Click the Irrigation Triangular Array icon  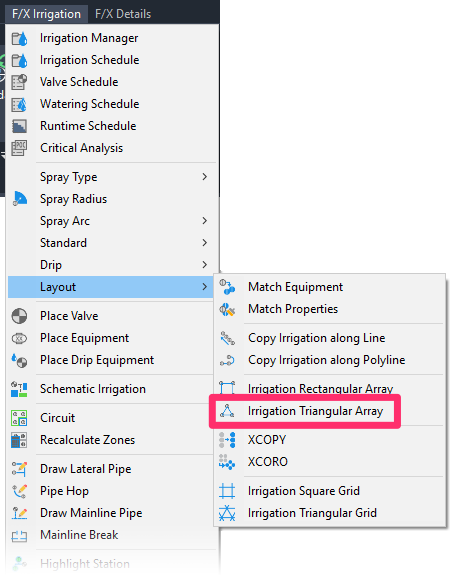tap(227, 411)
